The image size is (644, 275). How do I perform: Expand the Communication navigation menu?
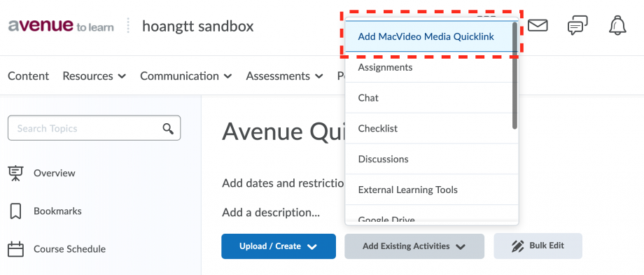(x=186, y=76)
